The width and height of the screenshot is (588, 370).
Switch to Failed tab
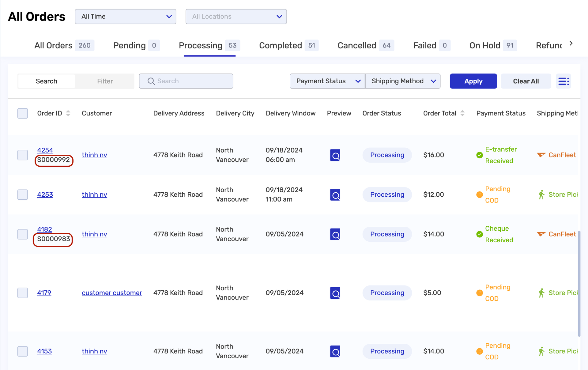tap(432, 45)
